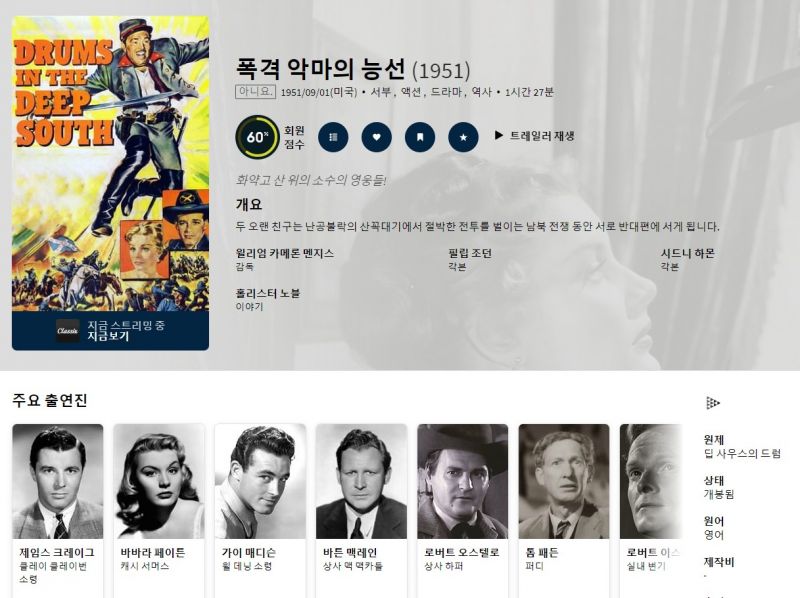Open screenwriter 필립 조던 profile
The height and width of the screenshot is (598, 800).
pyautogui.click(x=470, y=254)
